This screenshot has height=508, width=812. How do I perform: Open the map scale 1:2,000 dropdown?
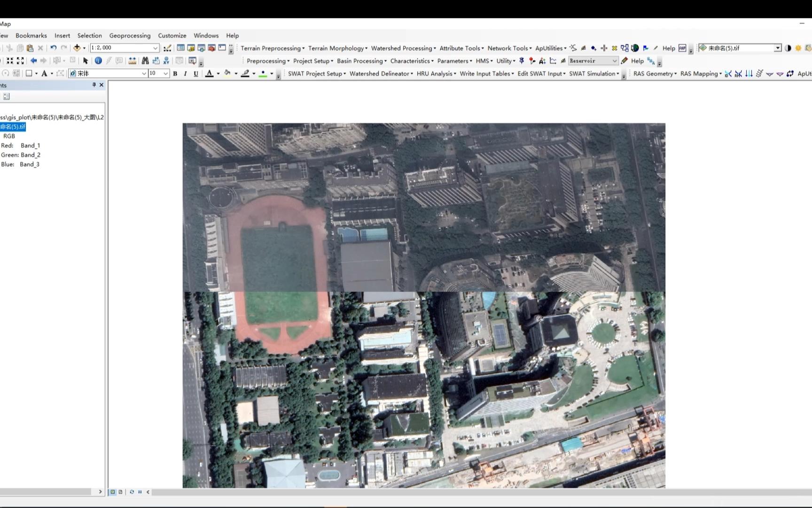coord(155,48)
